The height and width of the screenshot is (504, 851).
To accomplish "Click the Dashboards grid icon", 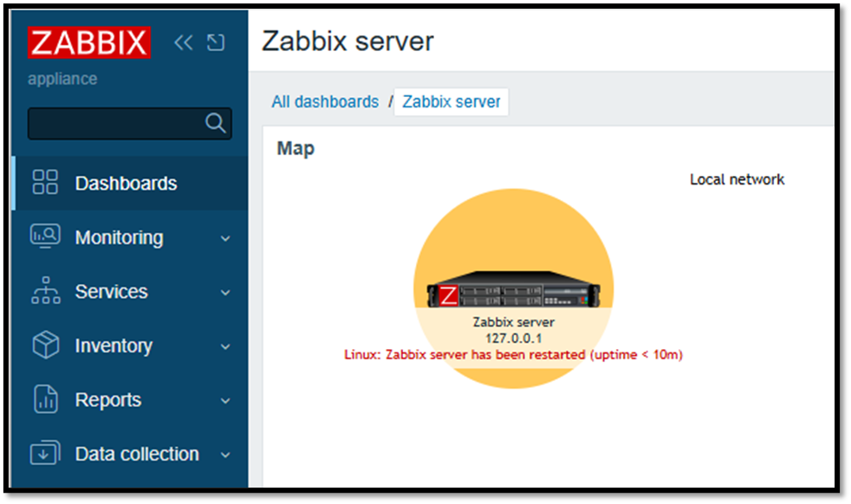I will tap(45, 183).
